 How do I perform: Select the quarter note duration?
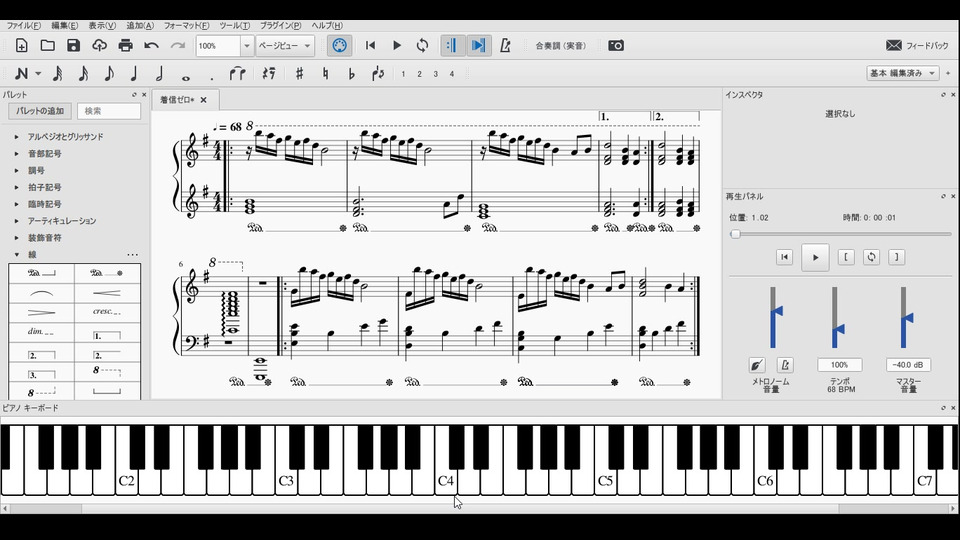point(134,74)
